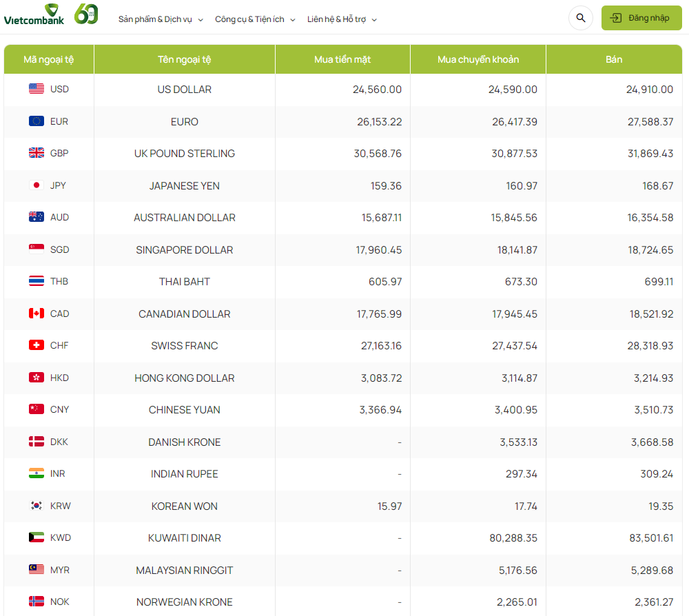Select the South Korea flag icon
This screenshot has width=689, height=616.
37,506
